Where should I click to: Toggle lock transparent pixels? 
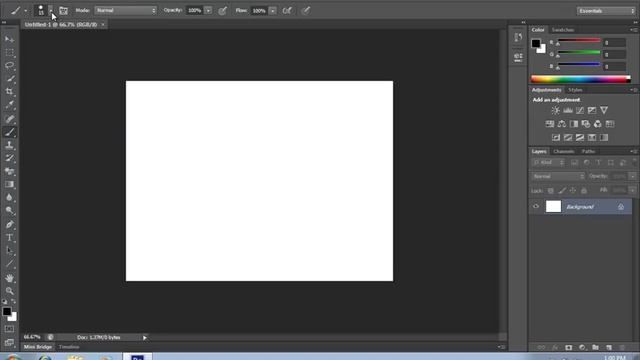551,191
